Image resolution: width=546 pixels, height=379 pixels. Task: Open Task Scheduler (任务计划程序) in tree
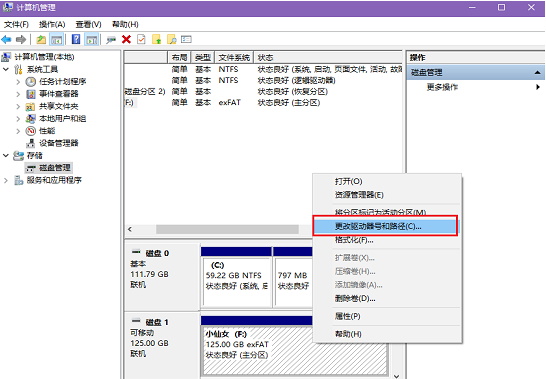pyautogui.click(x=62, y=82)
